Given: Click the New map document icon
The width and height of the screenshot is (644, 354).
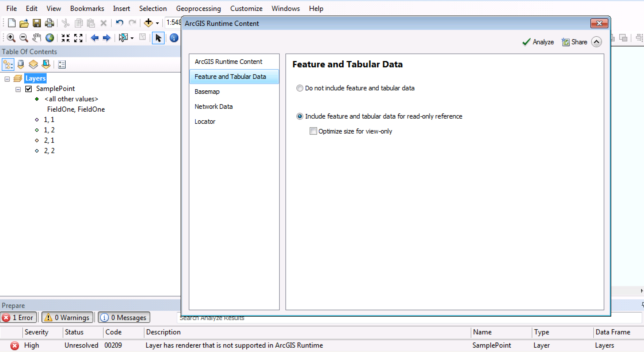Looking at the screenshot, I should coord(12,23).
